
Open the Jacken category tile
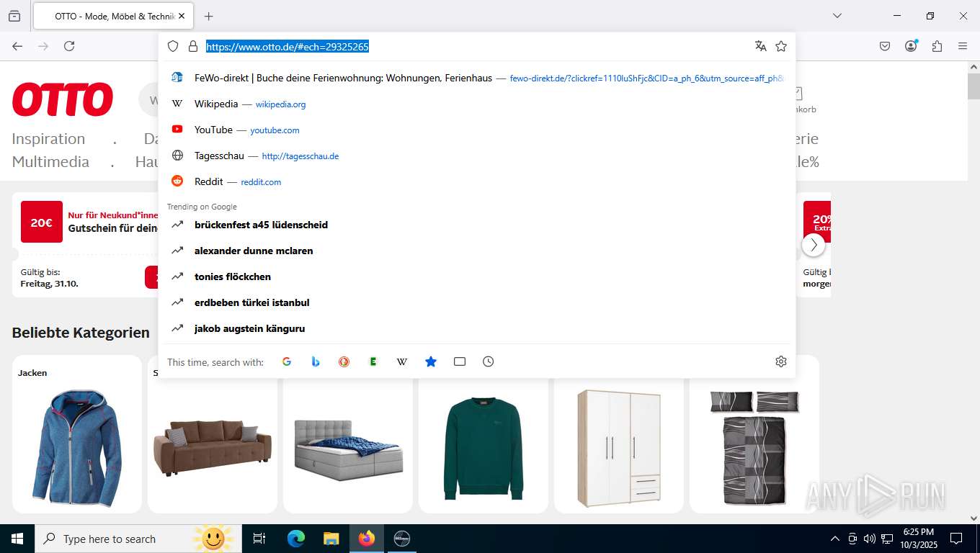tap(77, 434)
